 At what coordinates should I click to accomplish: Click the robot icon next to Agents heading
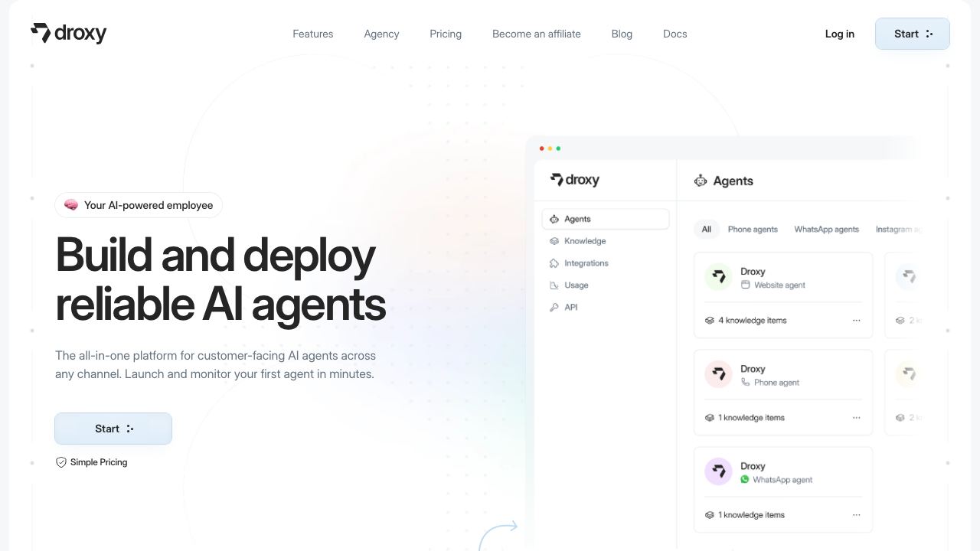tap(701, 181)
